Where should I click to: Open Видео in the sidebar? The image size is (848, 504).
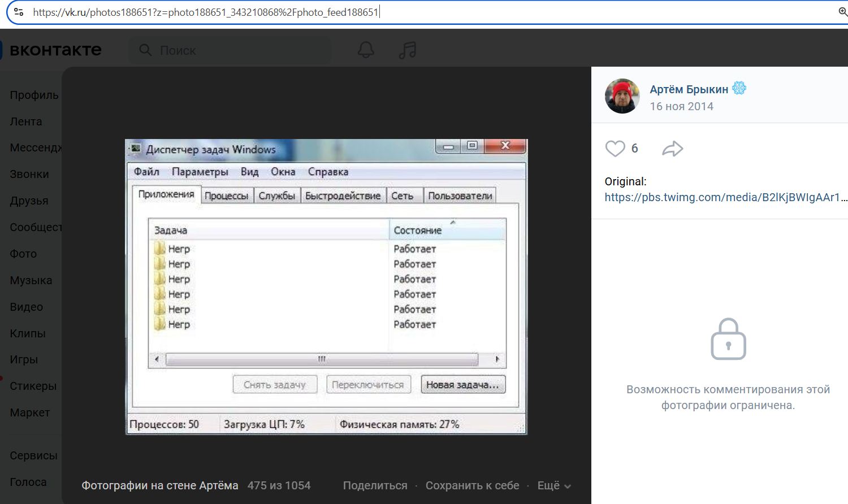[27, 307]
